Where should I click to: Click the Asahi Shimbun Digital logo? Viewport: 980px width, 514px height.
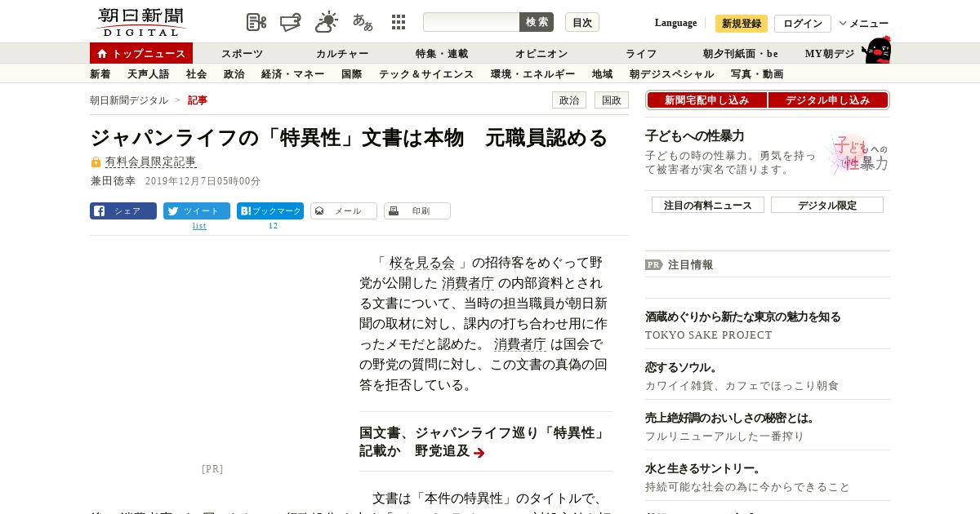(140, 22)
